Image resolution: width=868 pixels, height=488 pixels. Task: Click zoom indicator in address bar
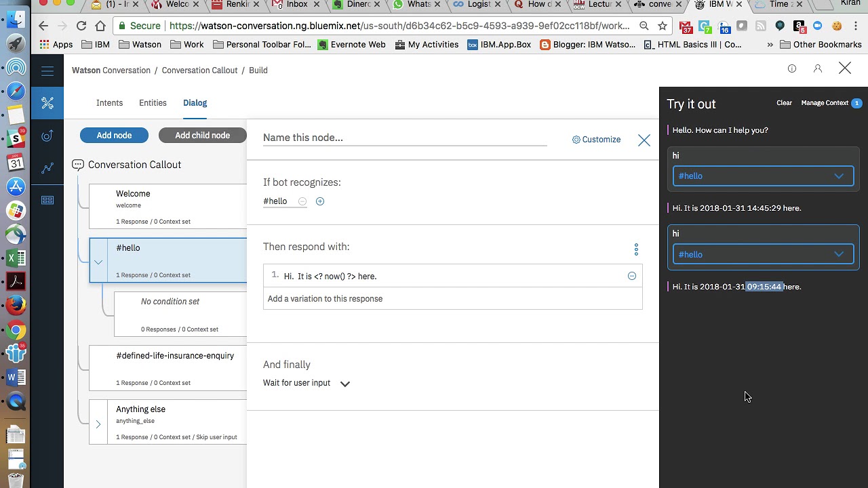[644, 26]
